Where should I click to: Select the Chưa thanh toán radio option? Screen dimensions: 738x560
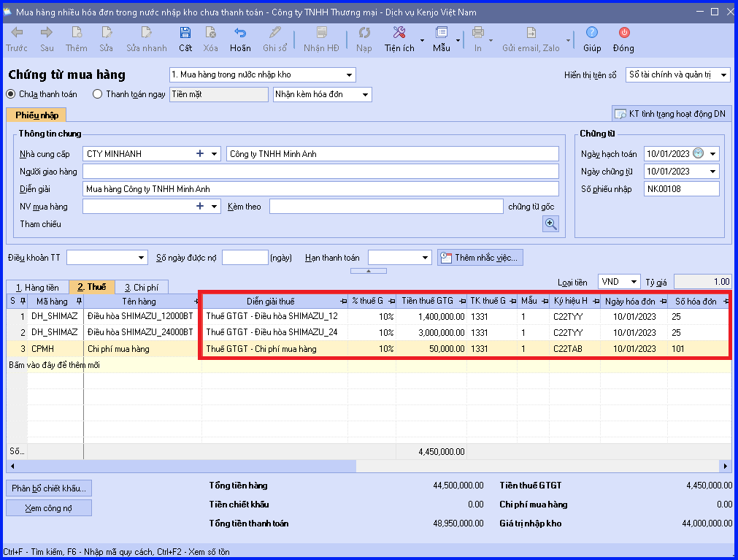coord(10,94)
